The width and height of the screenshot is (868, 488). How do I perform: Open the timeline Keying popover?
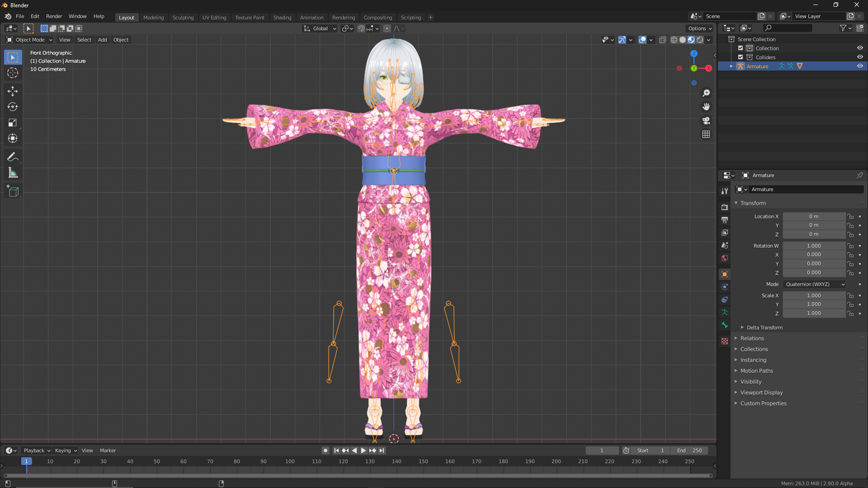pyautogui.click(x=65, y=450)
